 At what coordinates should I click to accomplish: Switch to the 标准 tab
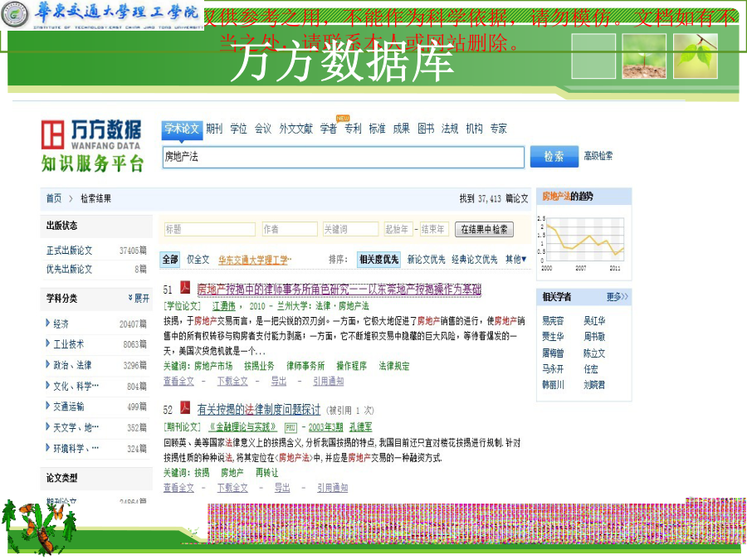click(x=378, y=129)
